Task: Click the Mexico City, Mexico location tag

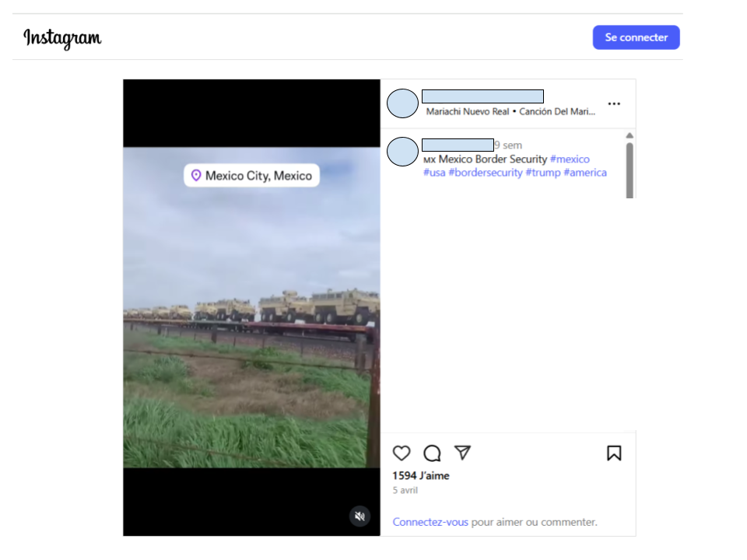Action: point(251,176)
